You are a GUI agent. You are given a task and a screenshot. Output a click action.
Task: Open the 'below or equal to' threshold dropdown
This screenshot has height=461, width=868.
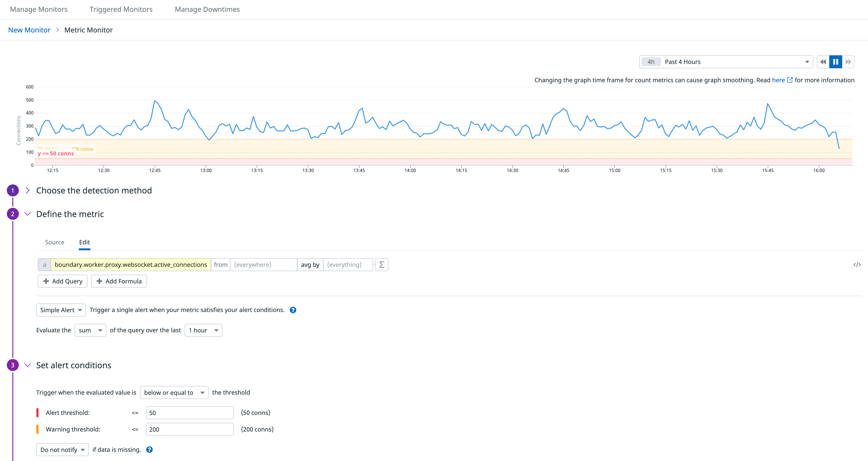tap(174, 392)
